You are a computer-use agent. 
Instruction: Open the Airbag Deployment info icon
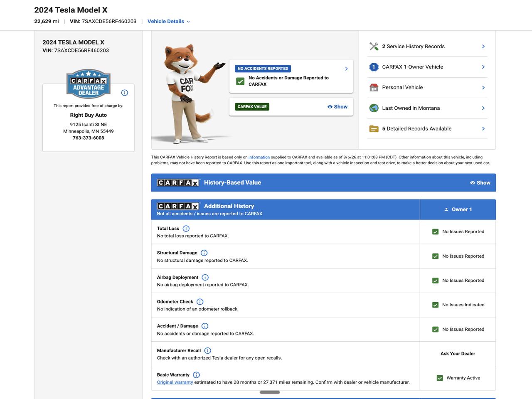[205, 277]
